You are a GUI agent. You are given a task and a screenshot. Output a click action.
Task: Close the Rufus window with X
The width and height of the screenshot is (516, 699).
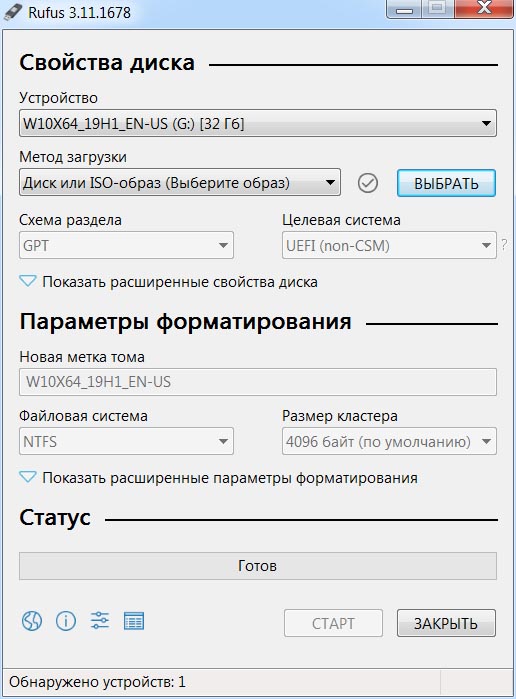tap(484, 8)
